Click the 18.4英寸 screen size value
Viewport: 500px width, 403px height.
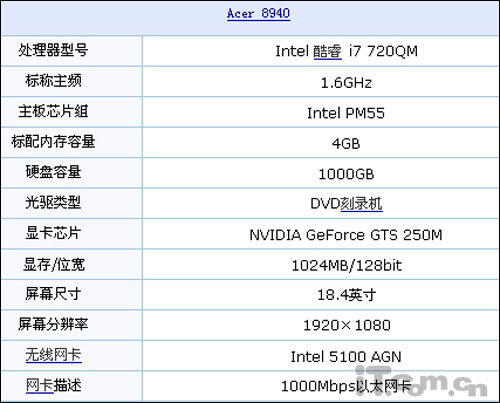click(346, 295)
